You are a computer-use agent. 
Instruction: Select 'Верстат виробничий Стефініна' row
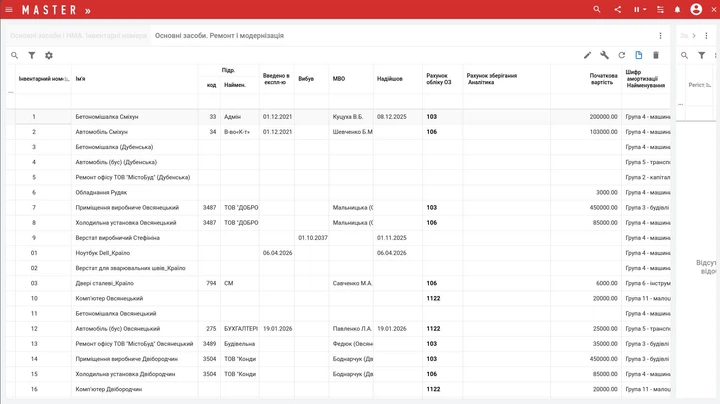click(338, 238)
